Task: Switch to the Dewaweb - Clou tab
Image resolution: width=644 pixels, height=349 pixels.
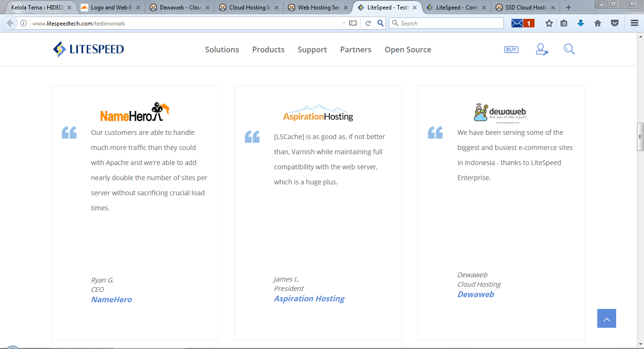Action: [x=179, y=8]
